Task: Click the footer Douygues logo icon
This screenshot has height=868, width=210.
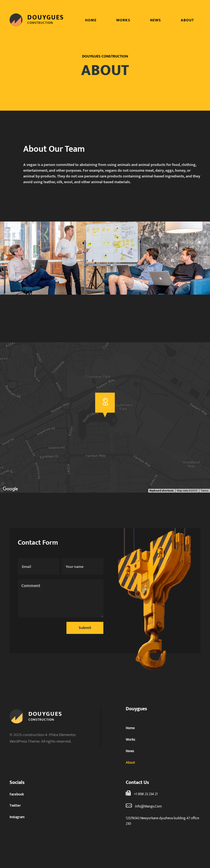Action: click(16, 716)
